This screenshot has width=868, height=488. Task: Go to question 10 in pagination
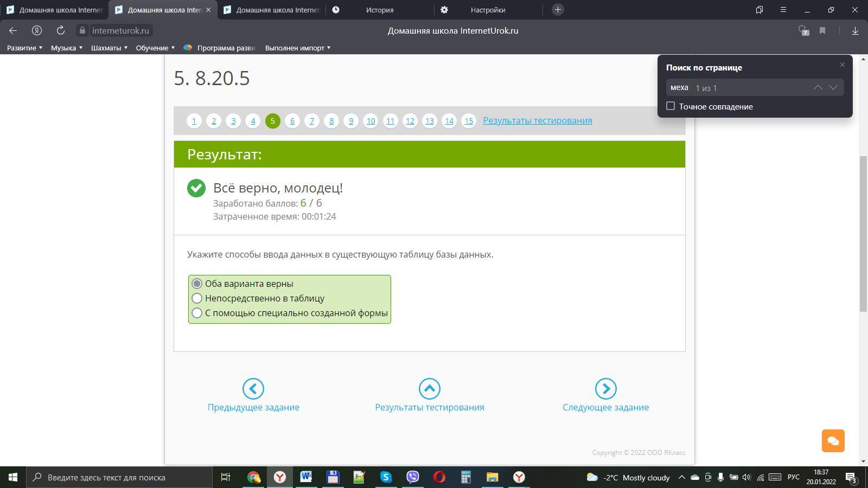pos(371,121)
